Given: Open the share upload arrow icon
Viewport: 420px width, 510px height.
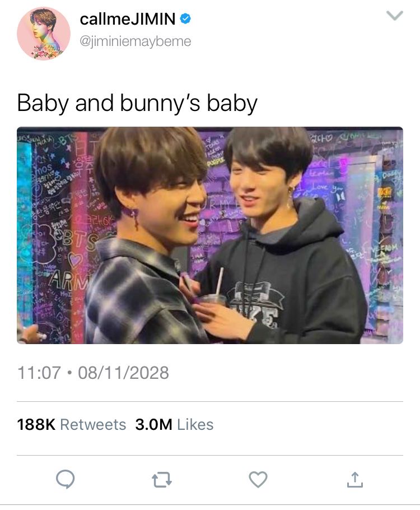Looking at the screenshot, I should 354,479.
